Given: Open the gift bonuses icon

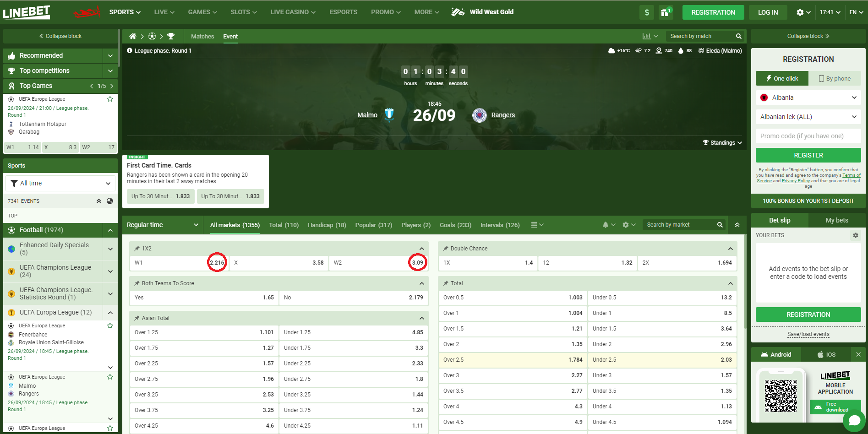Looking at the screenshot, I should click(x=665, y=12).
